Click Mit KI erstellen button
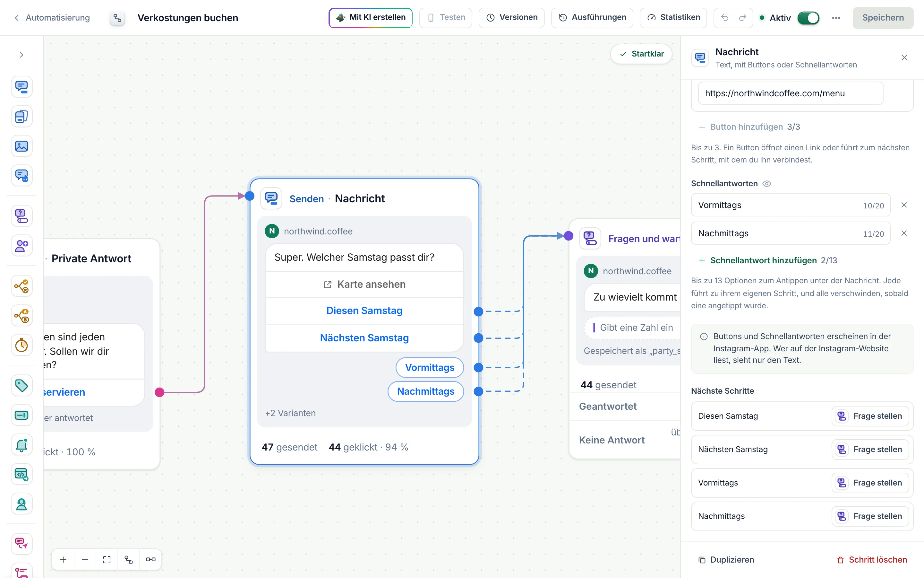The height and width of the screenshot is (578, 924). click(370, 18)
